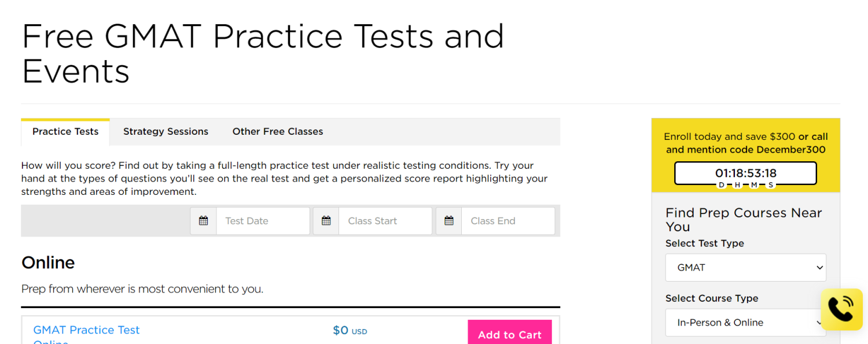Open the Strategy Sessions tab
The width and height of the screenshot is (868, 344).
(x=165, y=132)
